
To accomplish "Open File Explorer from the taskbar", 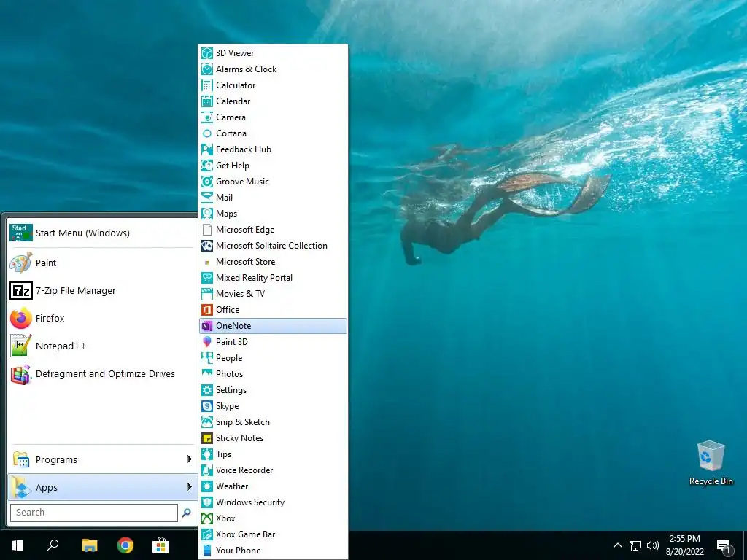I will (89, 545).
